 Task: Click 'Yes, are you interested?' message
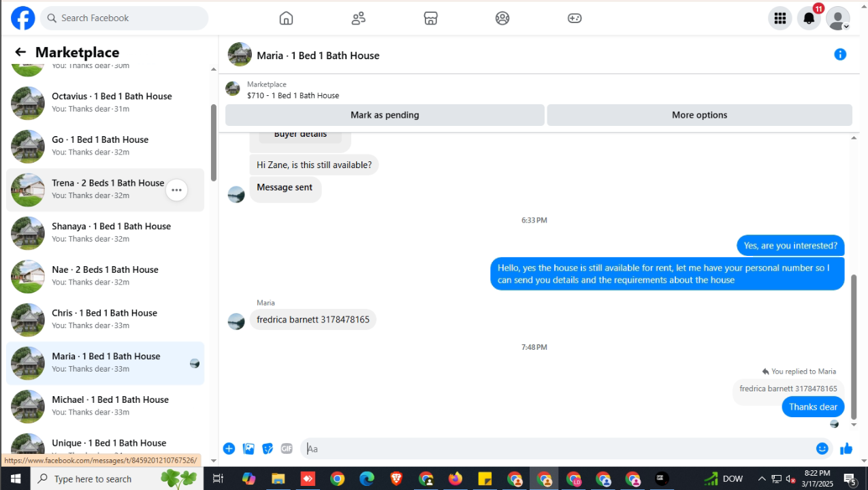point(790,246)
